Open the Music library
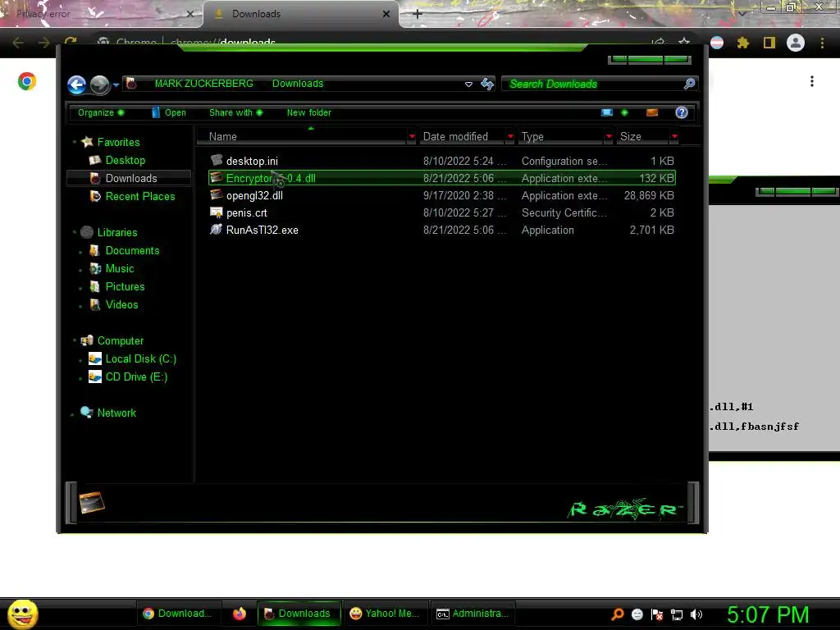 [120, 268]
